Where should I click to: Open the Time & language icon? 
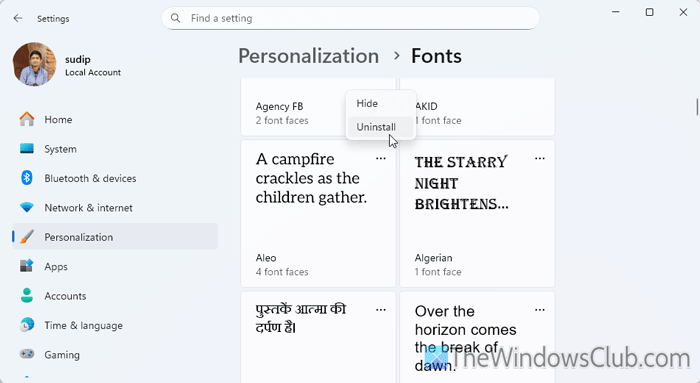click(x=27, y=325)
